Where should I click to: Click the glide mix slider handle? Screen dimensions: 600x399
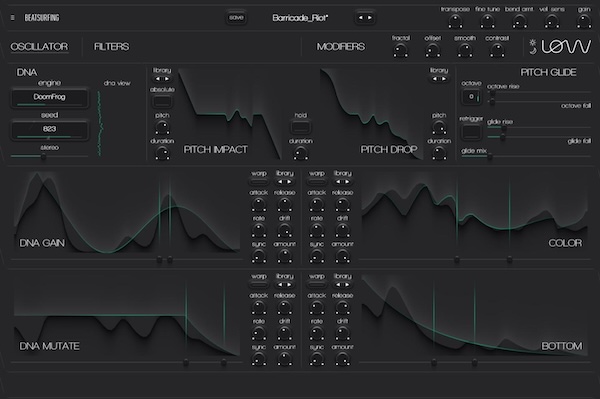pyautogui.click(x=490, y=156)
